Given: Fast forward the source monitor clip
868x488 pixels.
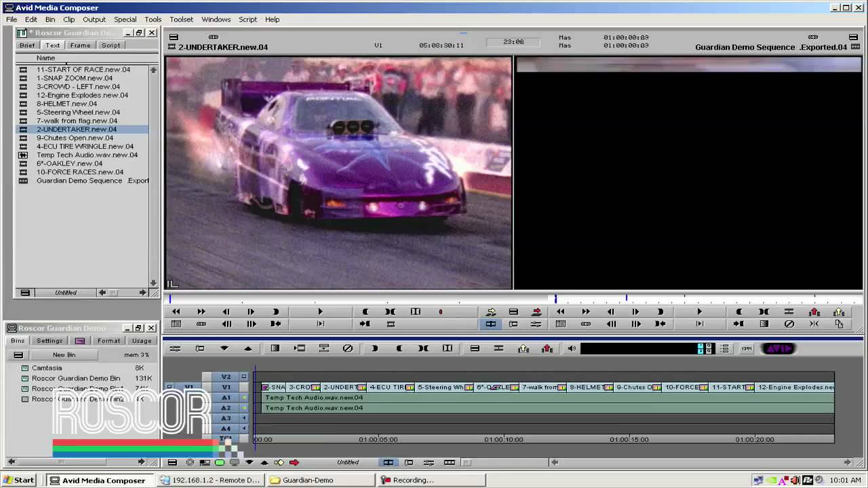Looking at the screenshot, I should coord(201,312).
